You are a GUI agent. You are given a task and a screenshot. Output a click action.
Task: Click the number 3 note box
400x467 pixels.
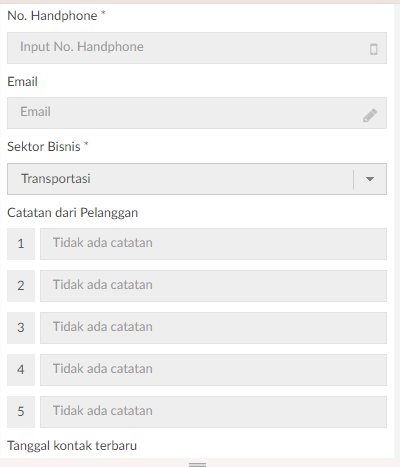[x=21, y=328]
